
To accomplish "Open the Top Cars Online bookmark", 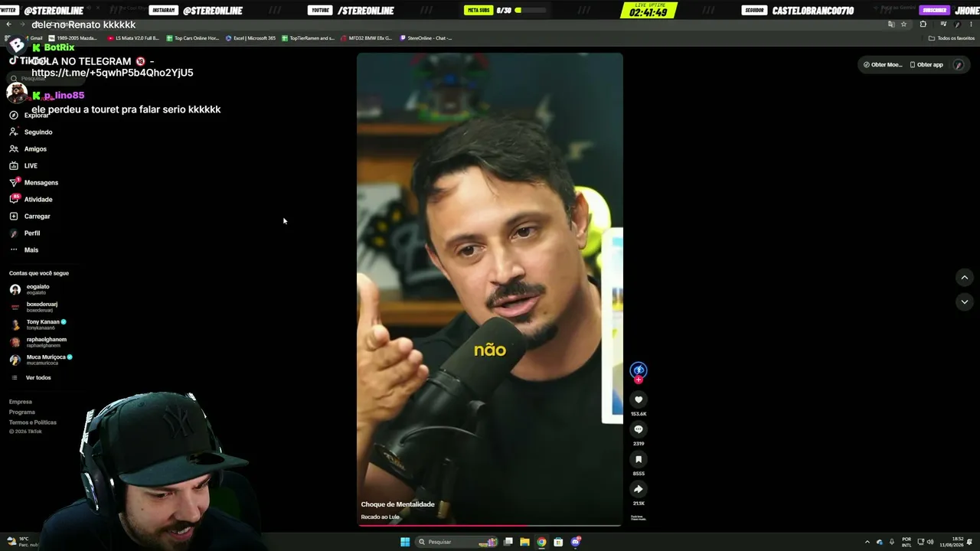I will pyautogui.click(x=193, y=38).
